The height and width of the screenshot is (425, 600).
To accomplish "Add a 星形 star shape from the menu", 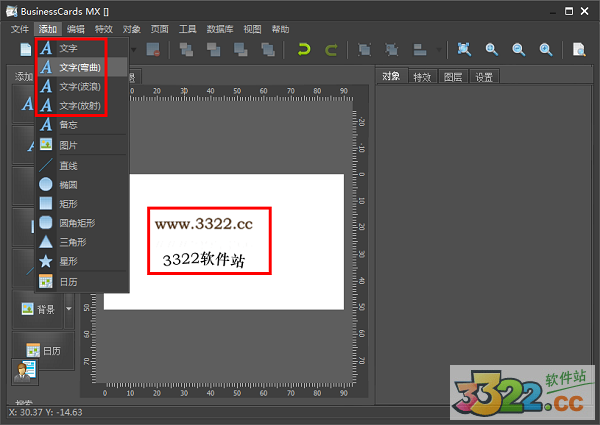I will click(82, 261).
